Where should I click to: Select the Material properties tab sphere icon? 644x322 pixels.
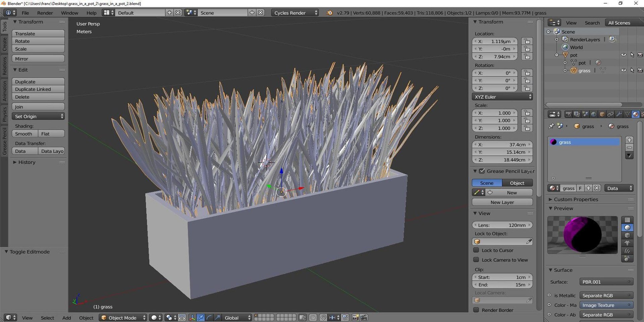636,114
